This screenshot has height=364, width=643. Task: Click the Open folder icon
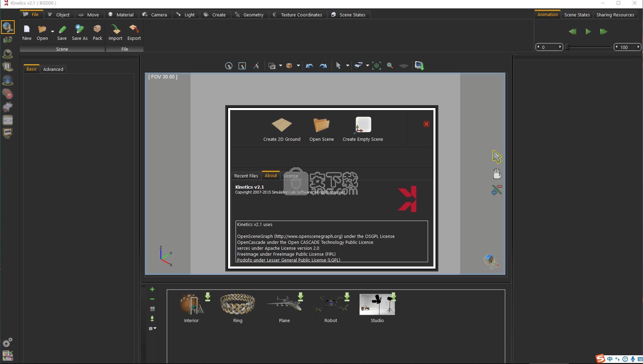click(x=42, y=29)
